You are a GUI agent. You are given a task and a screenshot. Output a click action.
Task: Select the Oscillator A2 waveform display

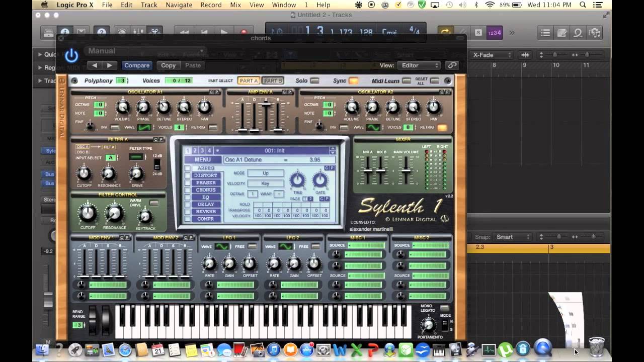[373, 127]
